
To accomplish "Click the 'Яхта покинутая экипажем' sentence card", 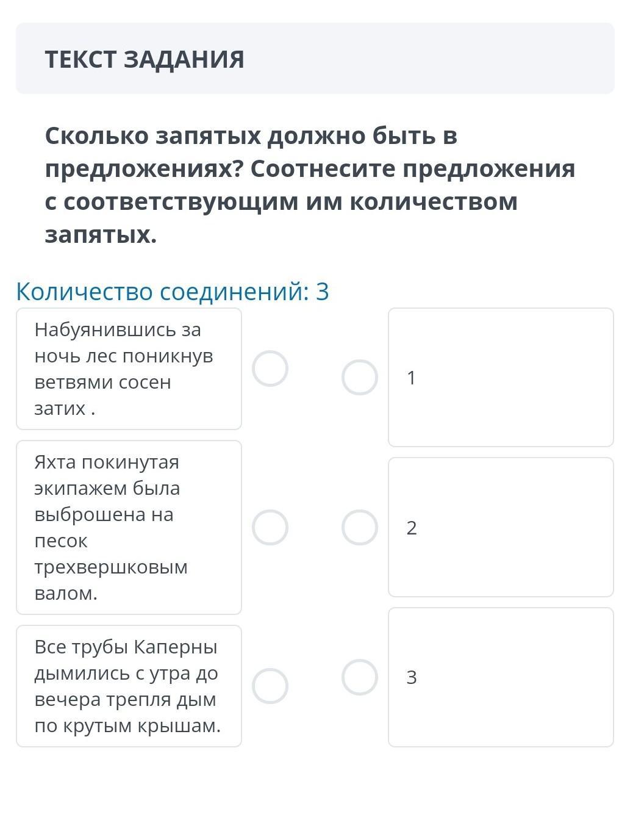I will (x=129, y=527).
